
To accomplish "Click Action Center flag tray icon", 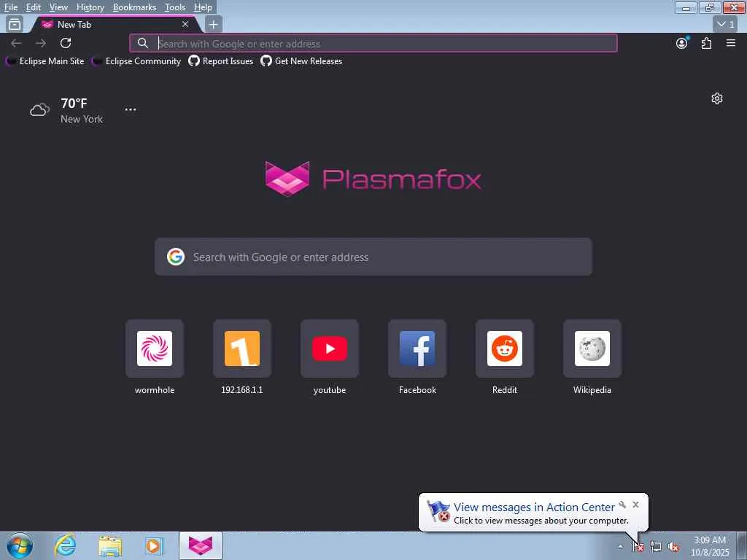I will pyautogui.click(x=638, y=547).
